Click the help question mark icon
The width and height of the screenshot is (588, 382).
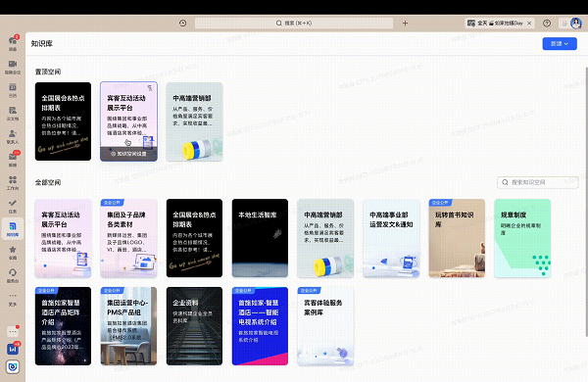(547, 24)
